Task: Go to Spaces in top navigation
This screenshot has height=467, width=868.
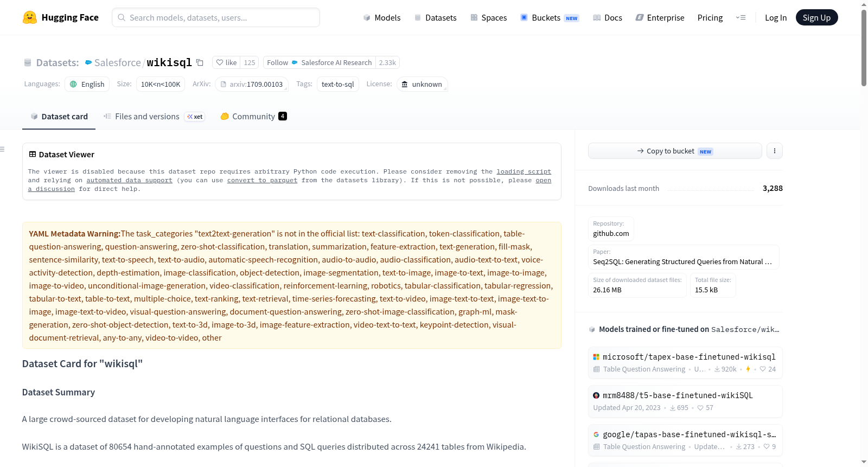Action: [x=488, y=17]
